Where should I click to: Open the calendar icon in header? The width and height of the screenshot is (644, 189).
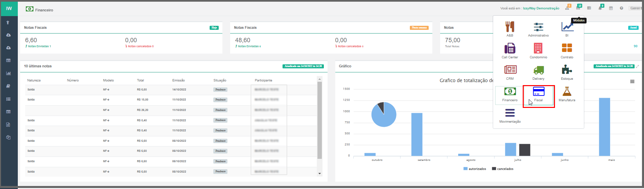[x=611, y=8]
